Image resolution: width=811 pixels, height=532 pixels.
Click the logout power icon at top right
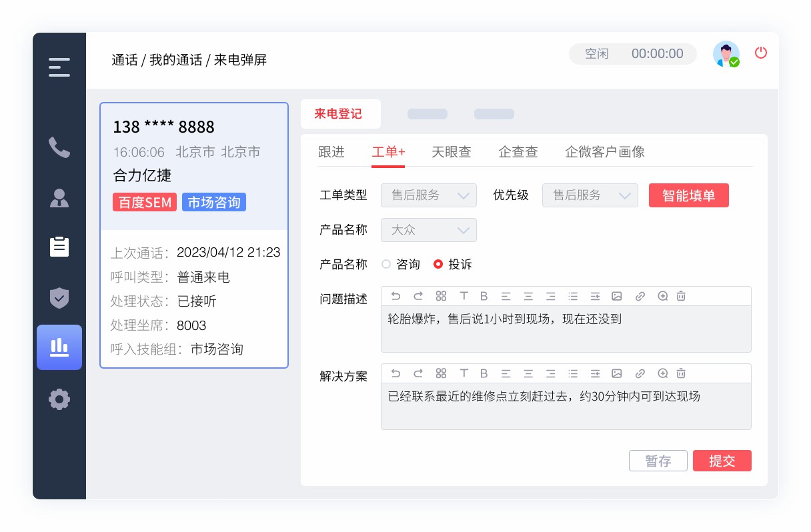[x=761, y=53]
